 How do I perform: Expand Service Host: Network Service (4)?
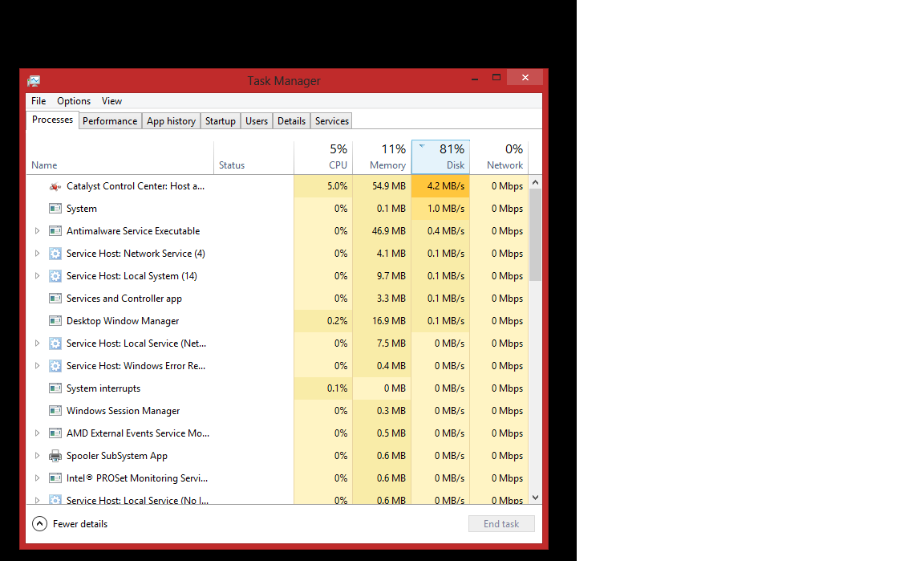click(x=37, y=254)
